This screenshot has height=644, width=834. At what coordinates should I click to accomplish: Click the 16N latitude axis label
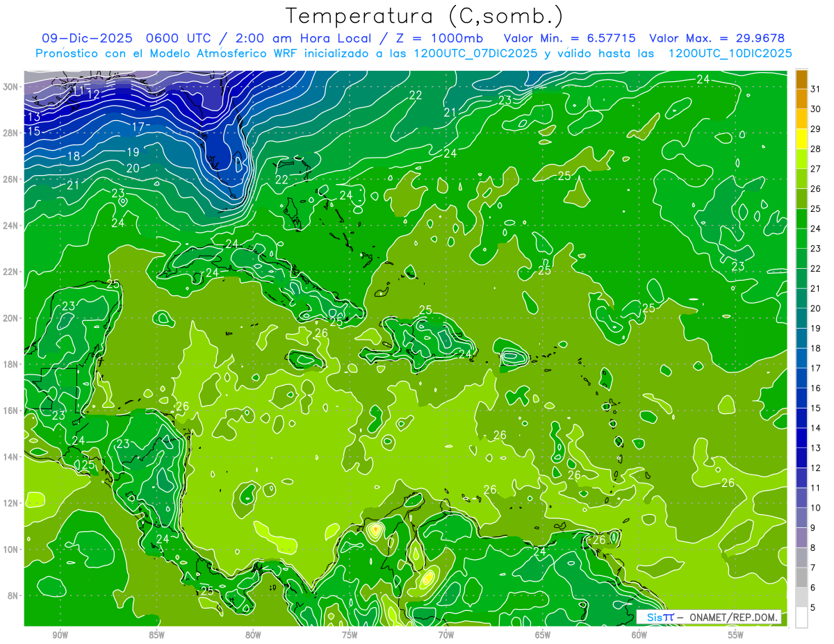(11, 411)
